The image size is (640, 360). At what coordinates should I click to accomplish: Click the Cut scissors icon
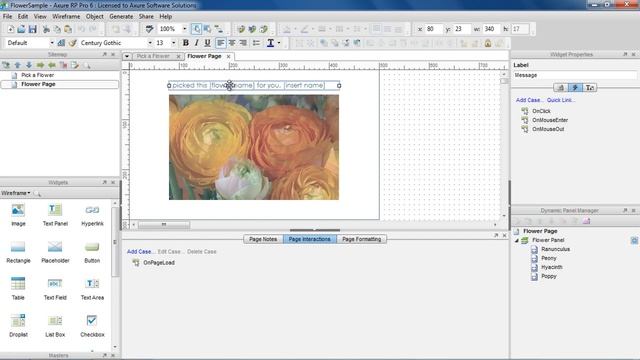point(46,29)
